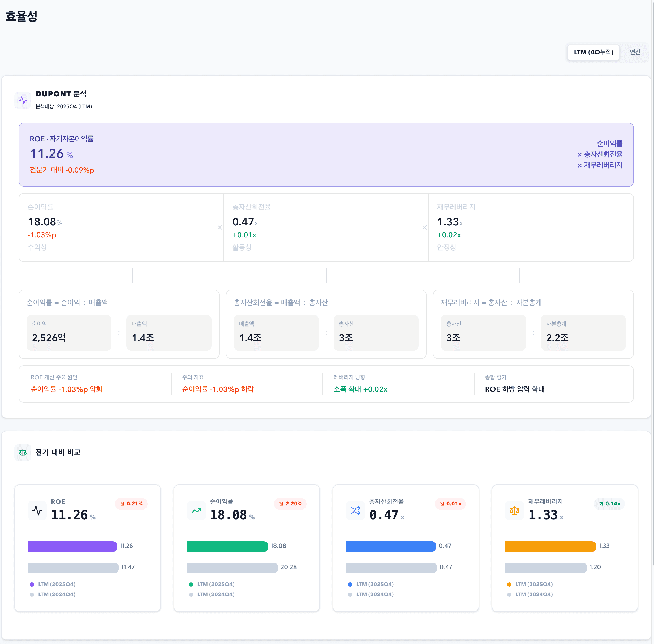
Task: Switch to the 연간 view
Action: click(x=635, y=52)
